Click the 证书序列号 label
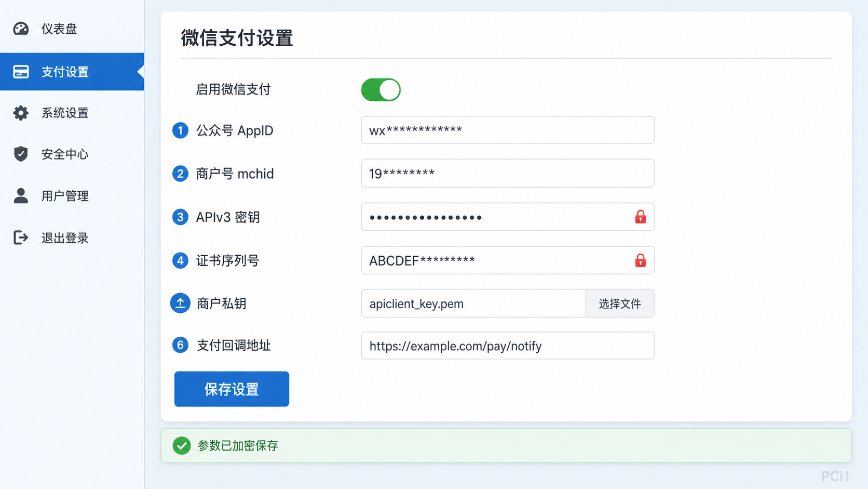Image resolution: width=868 pixels, height=489 pixels. click(x=228, y=260)
